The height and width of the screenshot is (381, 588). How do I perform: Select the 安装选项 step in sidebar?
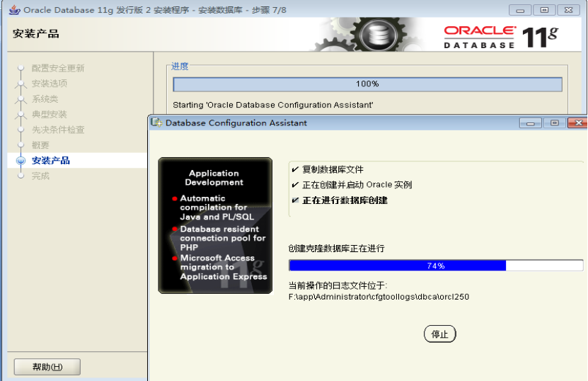[49, 84]
